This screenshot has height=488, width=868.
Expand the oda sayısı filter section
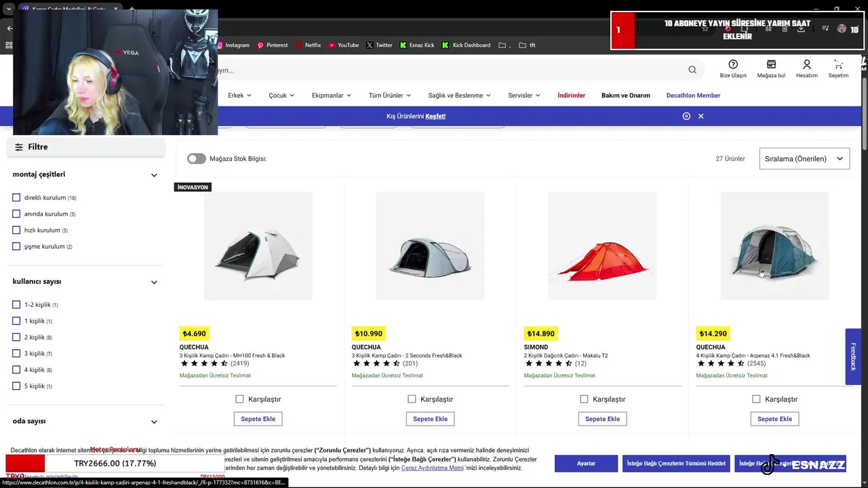coord(154,422)
